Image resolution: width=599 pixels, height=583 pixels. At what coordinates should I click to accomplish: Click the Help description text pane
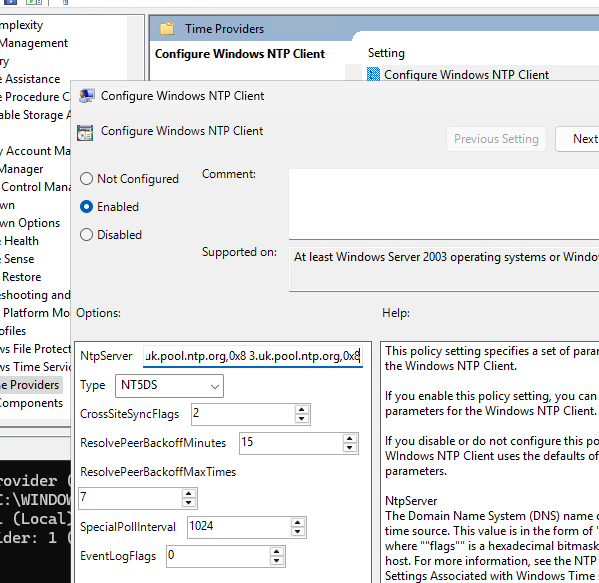point(491,462)
